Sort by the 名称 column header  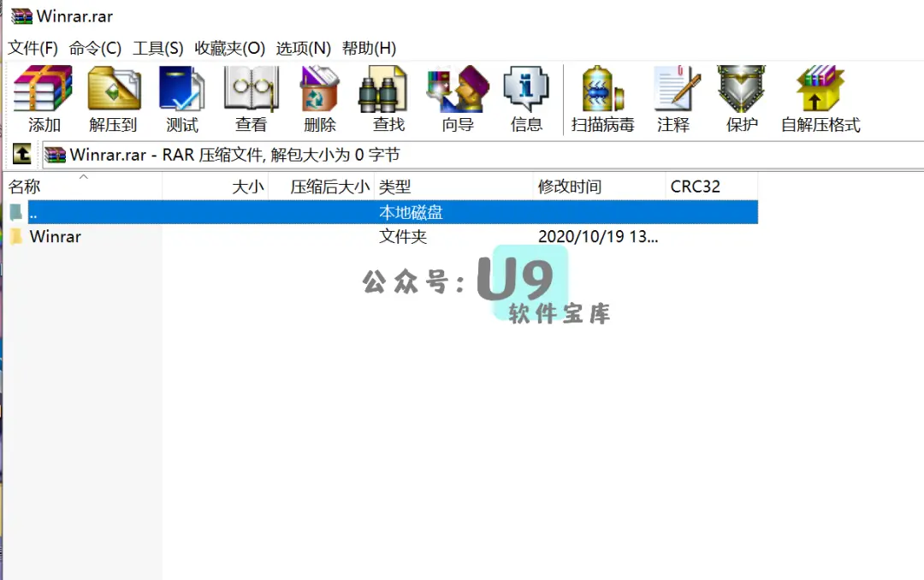tap(83, 186)
